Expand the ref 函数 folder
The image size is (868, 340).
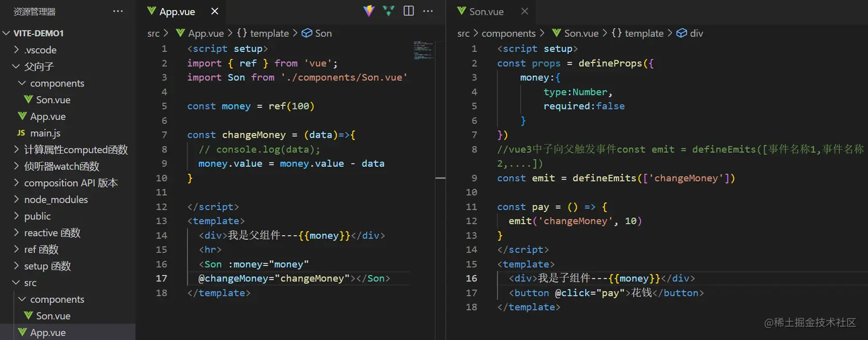(x=68, y=249)
